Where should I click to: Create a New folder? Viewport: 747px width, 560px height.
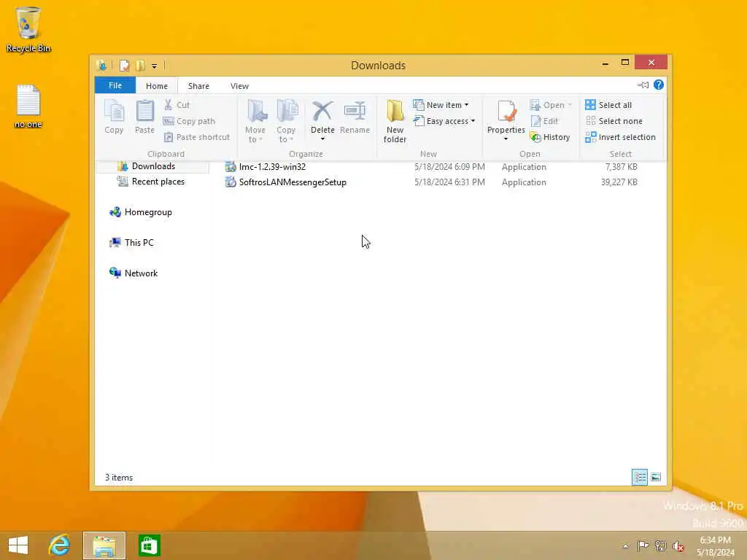click(395, 122)
